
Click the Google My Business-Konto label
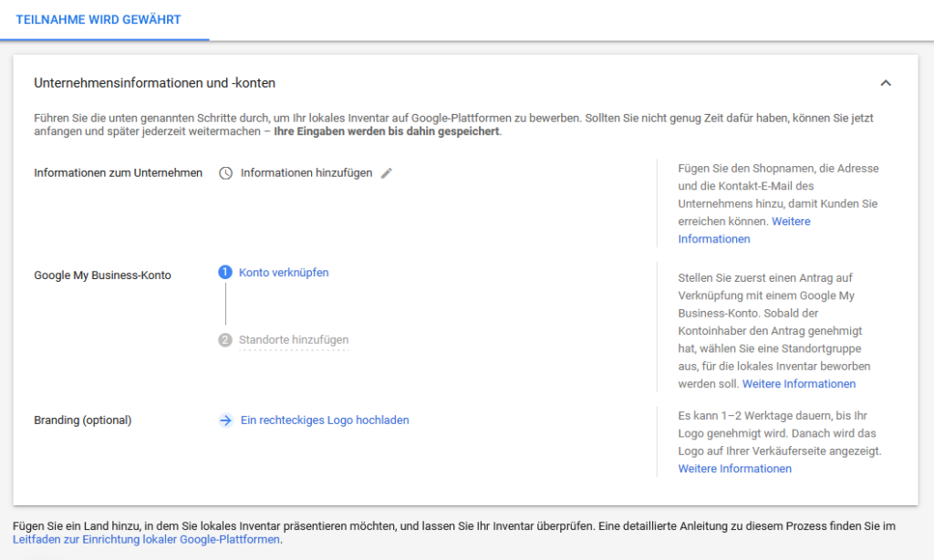[x=102, y=275]
